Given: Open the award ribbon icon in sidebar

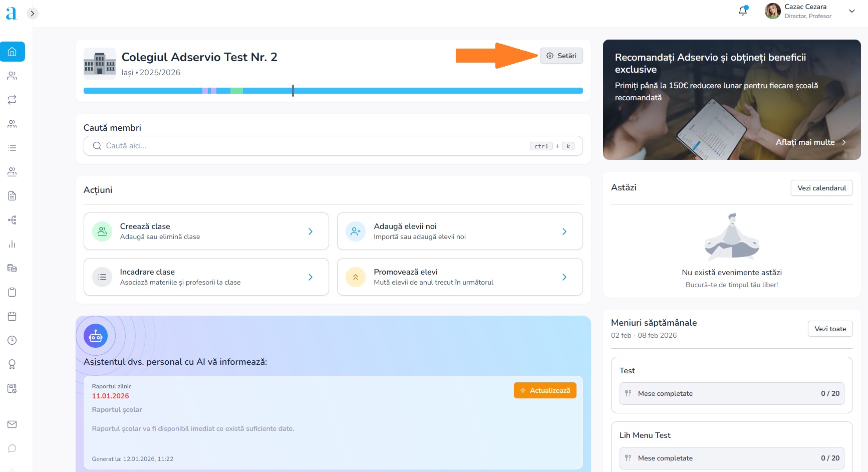Looking at the screenshot, I should (x=12, y=364).
